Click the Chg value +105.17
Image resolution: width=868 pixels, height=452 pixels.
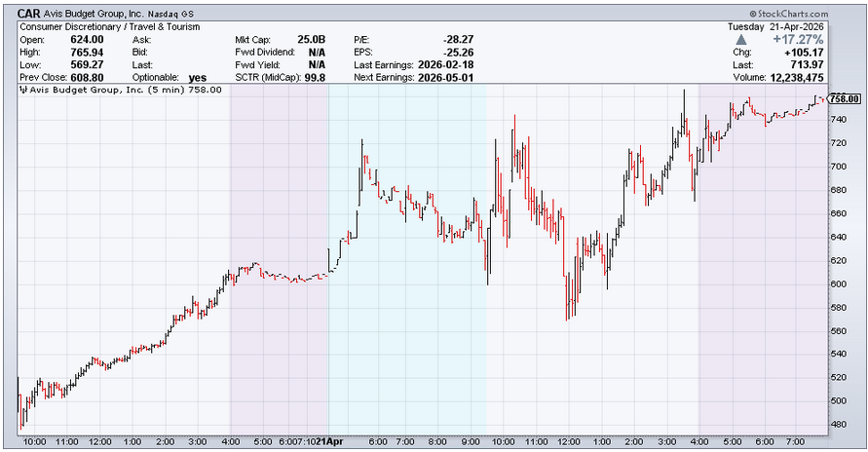(804, 53)
